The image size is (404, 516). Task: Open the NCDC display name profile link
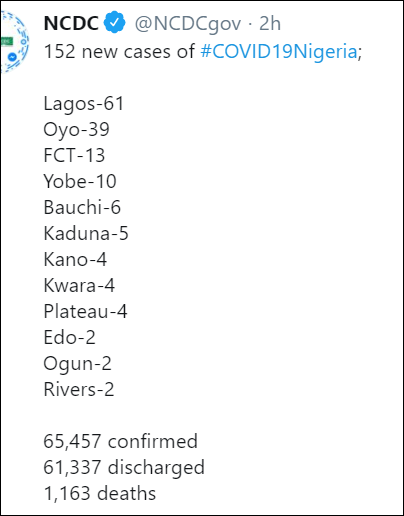point(71,23)
